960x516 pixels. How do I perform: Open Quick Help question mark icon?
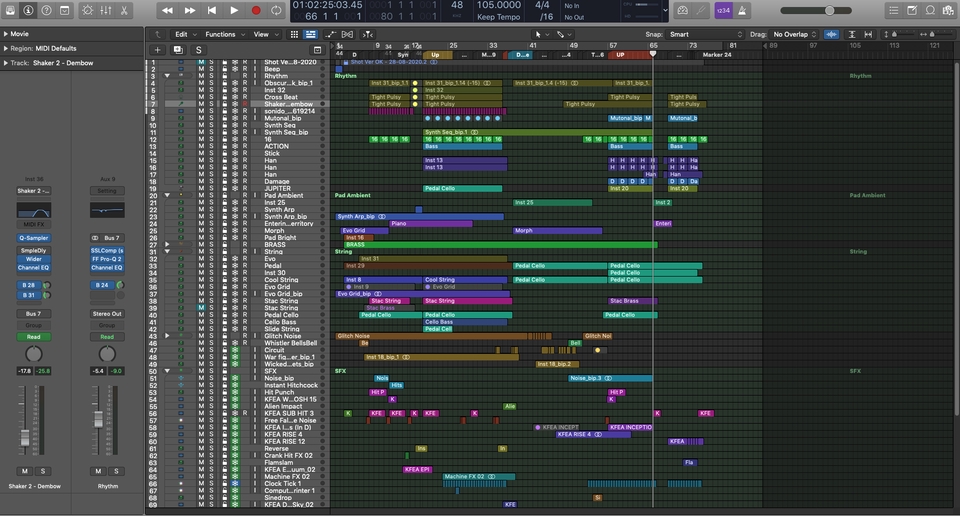coord(47,10)
